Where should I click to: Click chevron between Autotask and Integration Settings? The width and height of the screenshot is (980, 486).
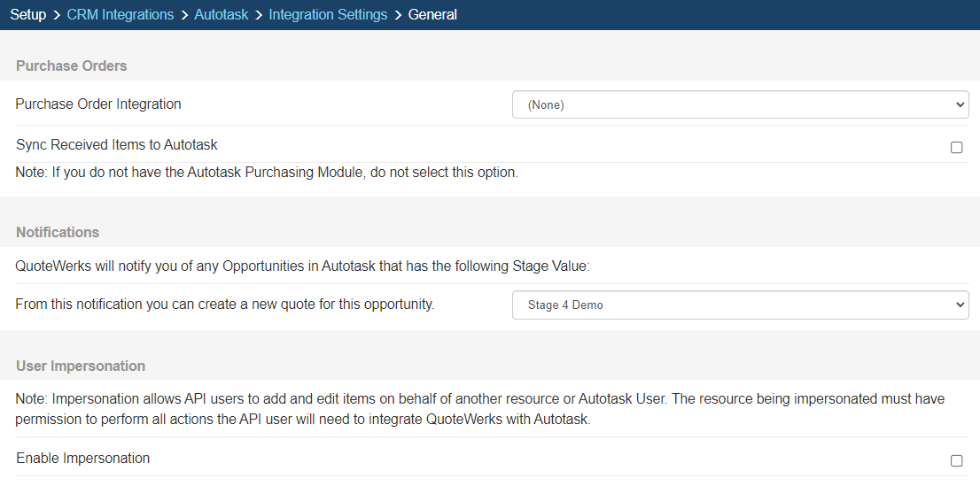(x=258, y=15)
